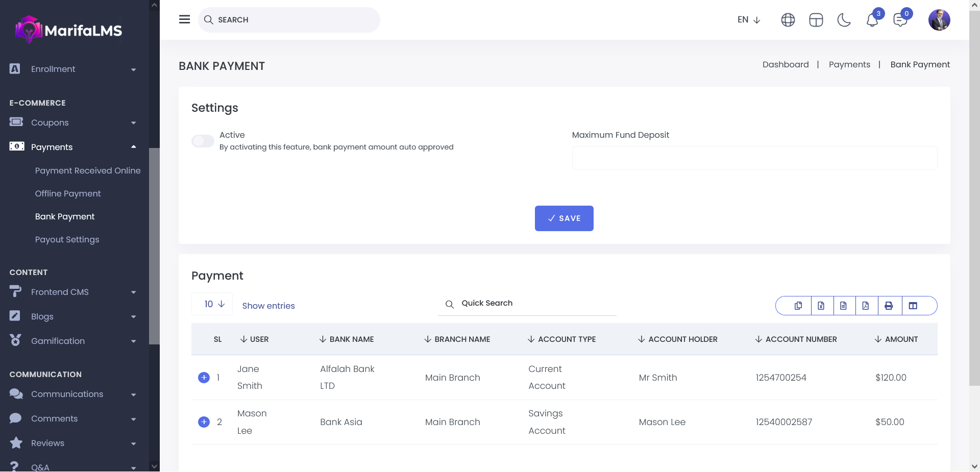This screenshot has height=472, width=980.
Task: Expand row details for Mason Lee
Action: click(x=204, y=422)
